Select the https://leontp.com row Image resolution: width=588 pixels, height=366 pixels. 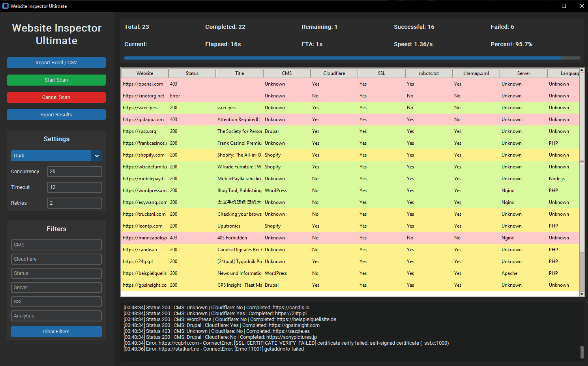(x=350, y=226)
